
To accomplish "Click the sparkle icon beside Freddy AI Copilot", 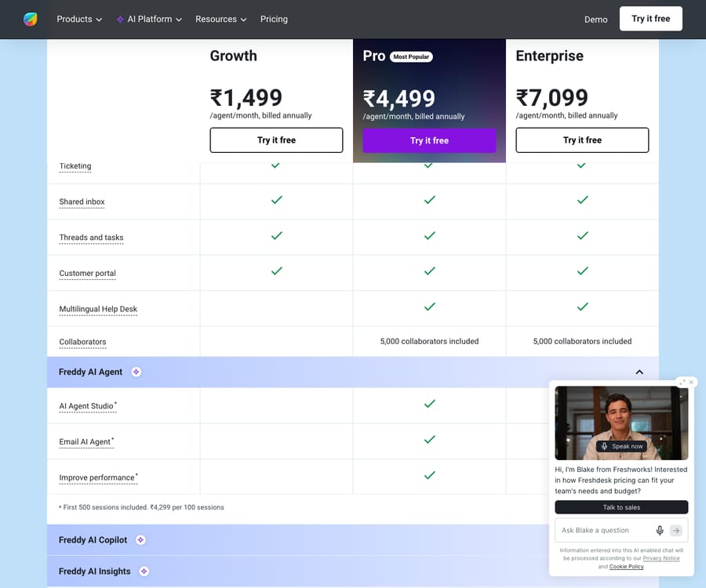I will point(140,540).
